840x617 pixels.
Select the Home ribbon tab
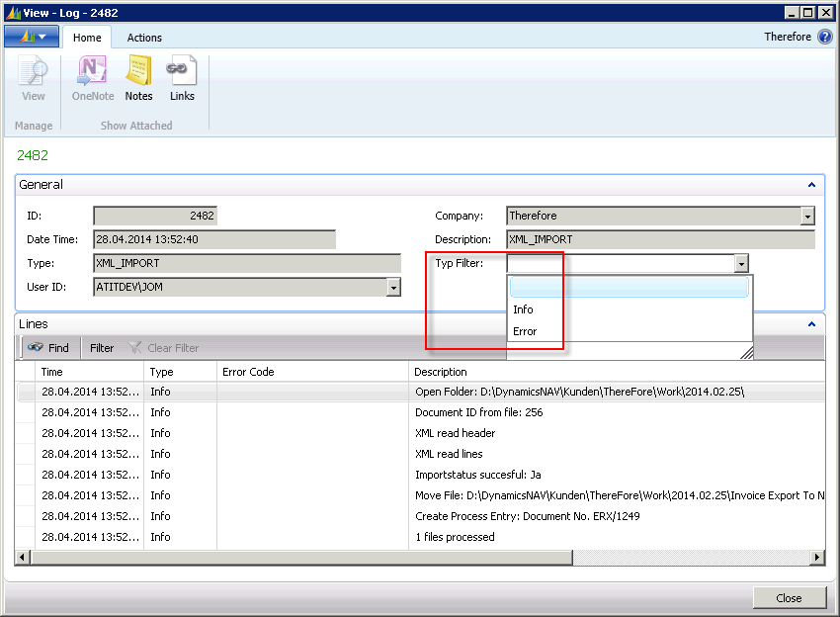click(x=87, y=38)
